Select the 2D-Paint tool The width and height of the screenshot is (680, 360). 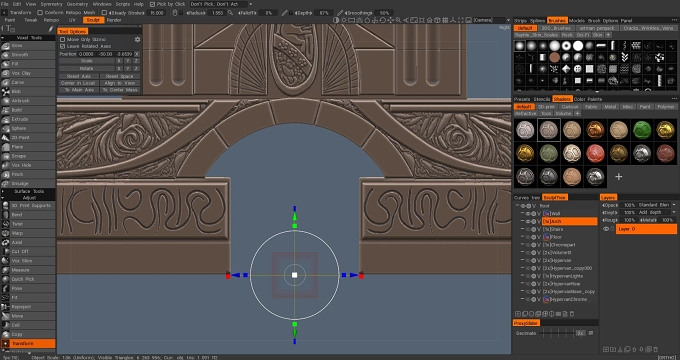[28, 137]
